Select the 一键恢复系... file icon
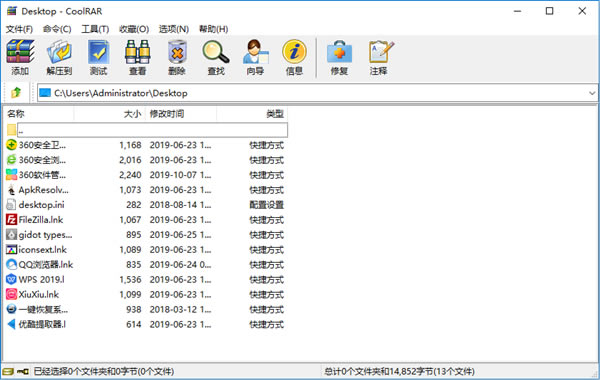Image resolution: width=600 pixels, height=380 pixels. click(x=11, y=309)
